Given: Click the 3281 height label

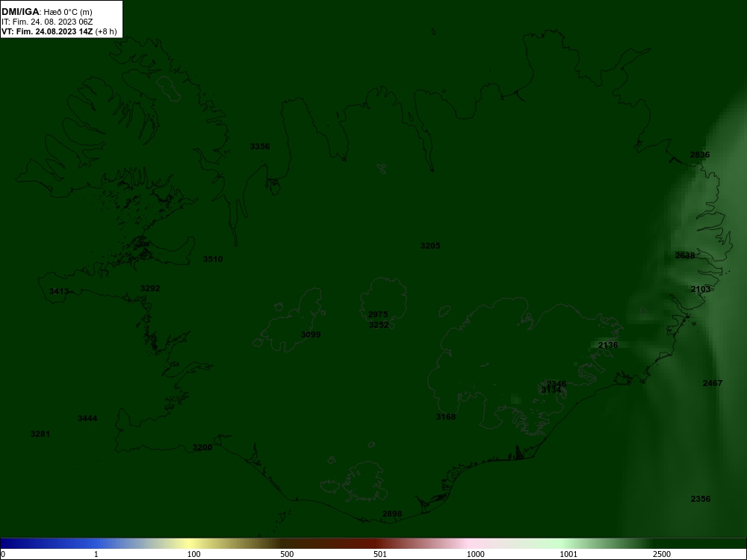Looking at the screenshot, I should click(40, 434).
